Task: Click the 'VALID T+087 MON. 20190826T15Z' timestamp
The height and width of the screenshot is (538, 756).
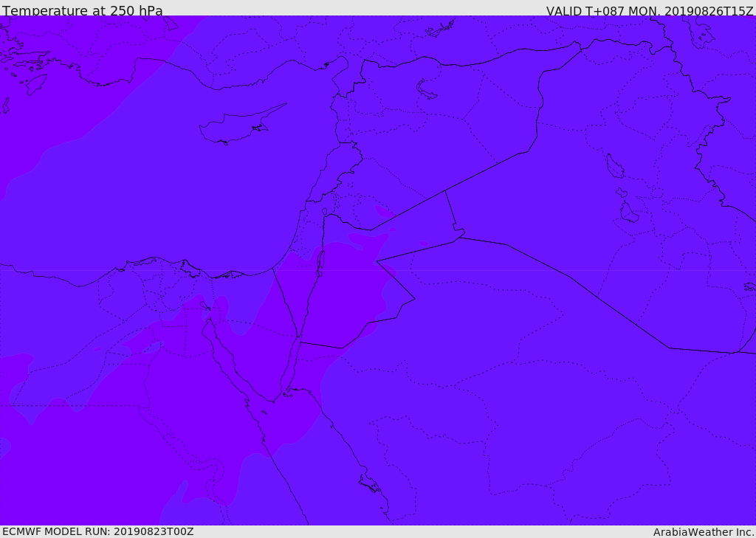Action: (650, 10)
